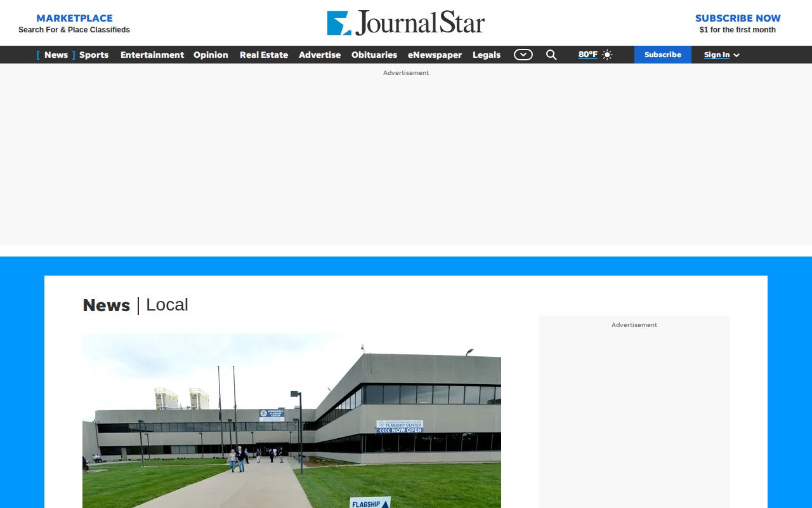
Task: Click Subscribe Now promo link
Action: pos(738,23)
